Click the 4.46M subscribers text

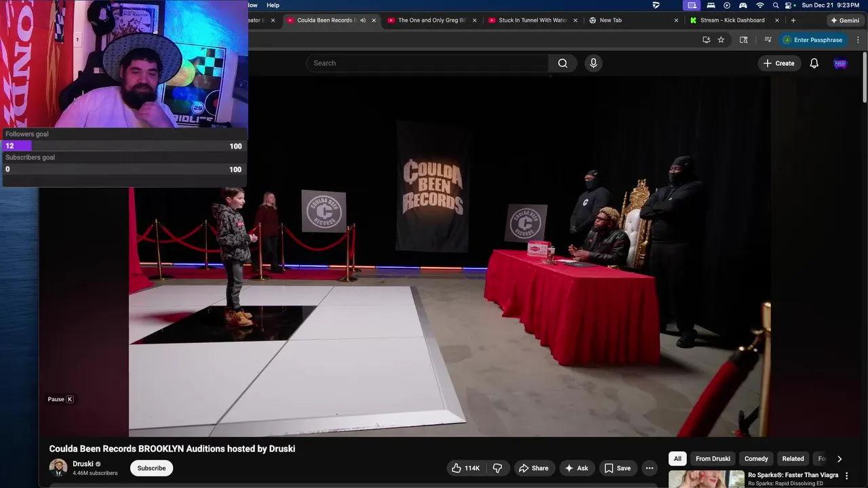click(x=95, y=473)
